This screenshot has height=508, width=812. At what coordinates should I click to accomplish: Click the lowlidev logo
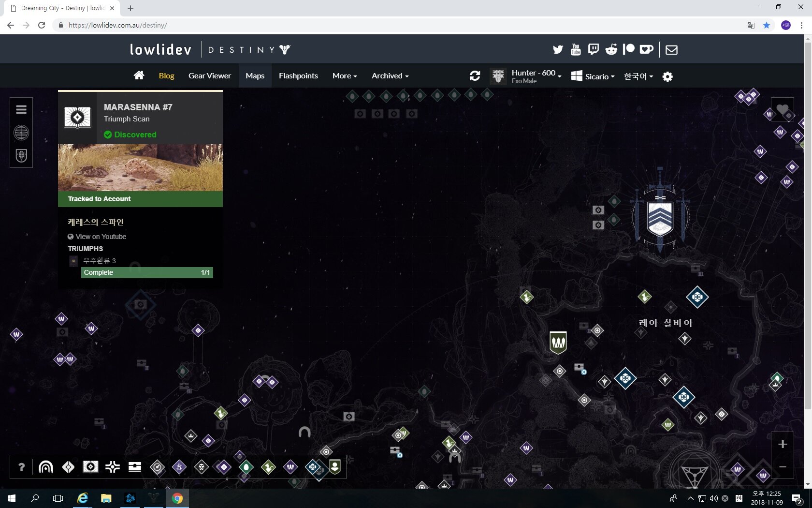pyautogui.click(x=160, y=49)
